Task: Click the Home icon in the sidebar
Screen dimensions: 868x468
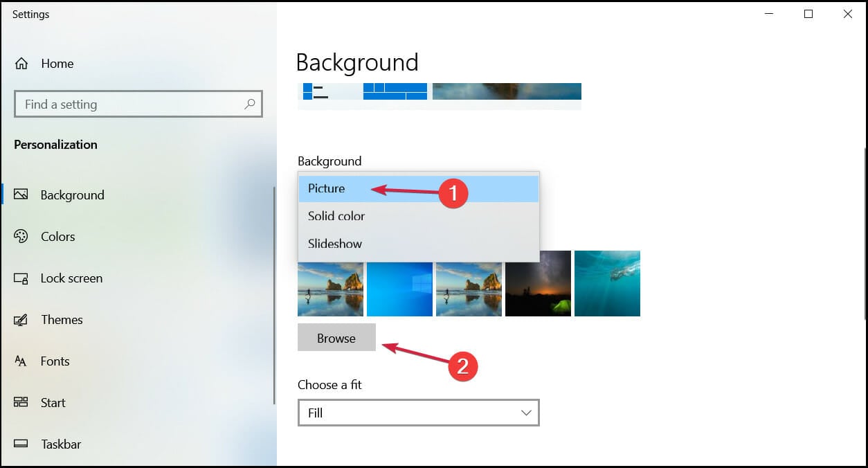Action: click(x=21, y=64)
